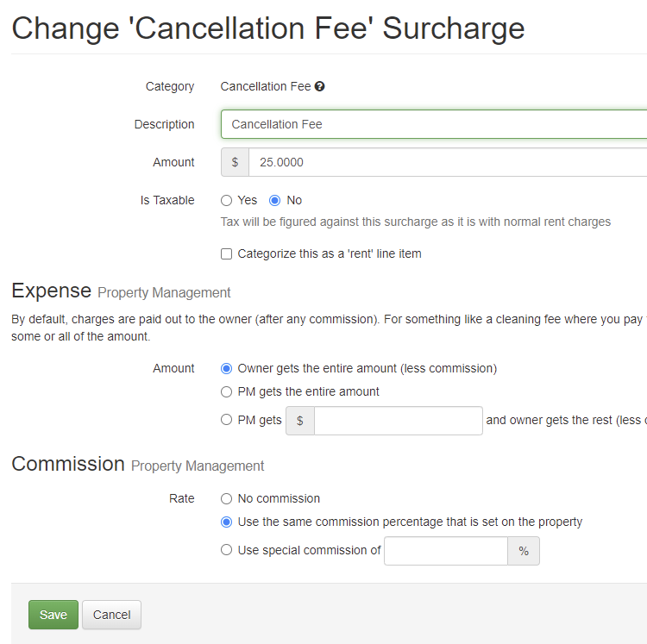
Task: Click the PM gets dollar amount input
Action: (x=399, y=421)
